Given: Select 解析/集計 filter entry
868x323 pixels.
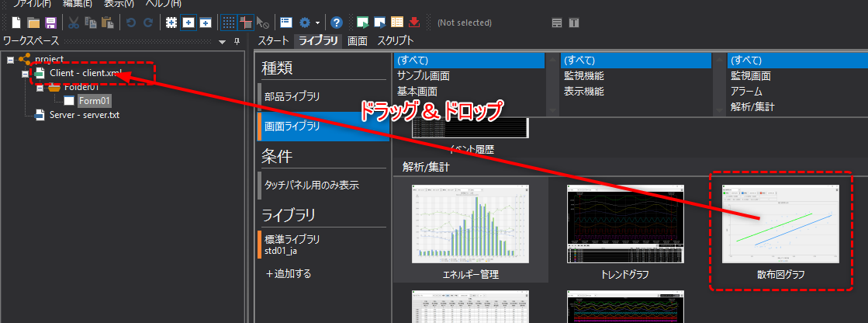Looking at the screenshot, I should coord(752,107).
